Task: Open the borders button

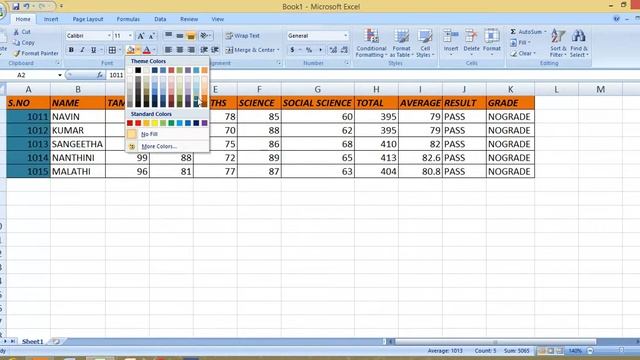Action: (x=112, y=50)
